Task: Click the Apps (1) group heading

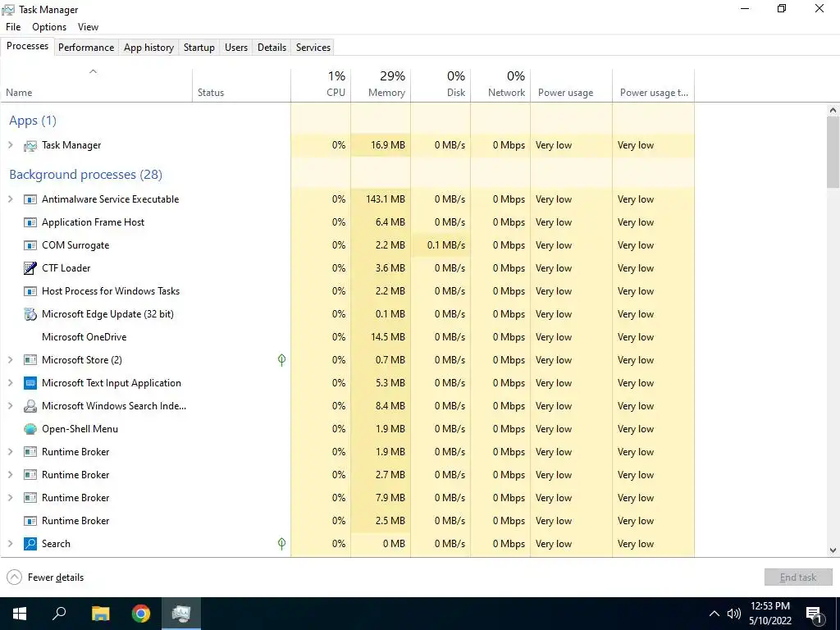Action: pyautogui.click(x=33, y=121)
